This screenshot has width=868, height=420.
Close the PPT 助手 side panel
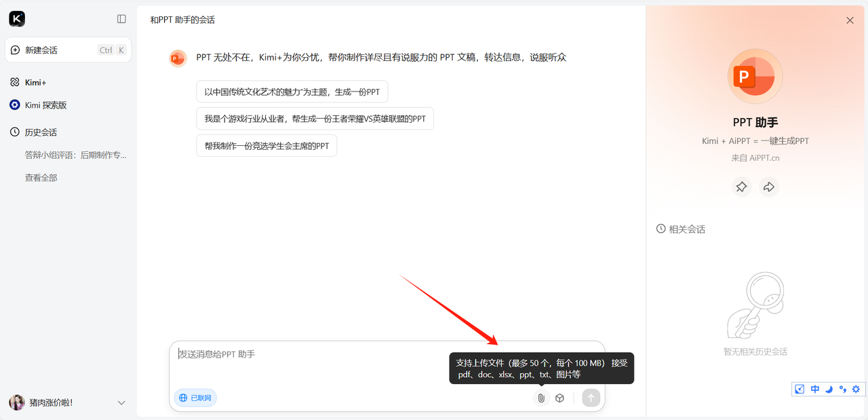[x=850, y=20]
